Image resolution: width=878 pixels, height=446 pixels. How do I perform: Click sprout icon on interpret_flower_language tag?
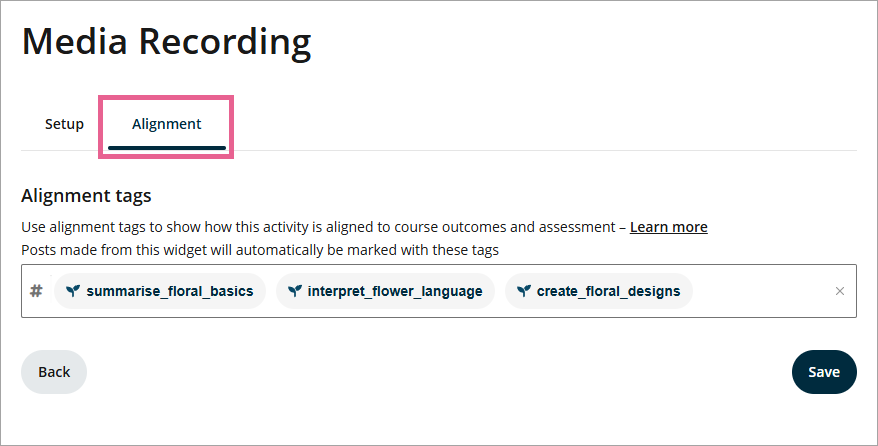(x=295, y=291)
